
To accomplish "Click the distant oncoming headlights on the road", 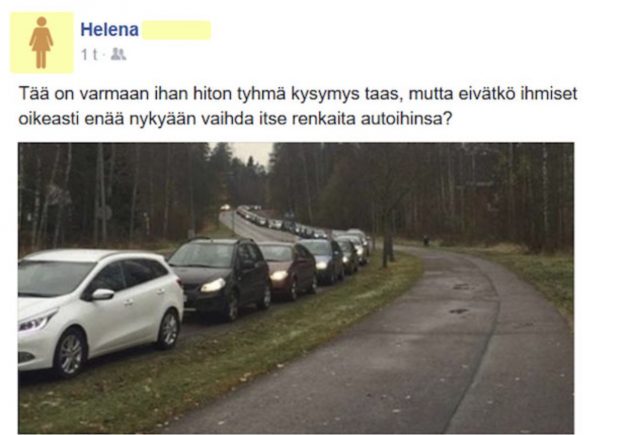I will coord(225,208).
